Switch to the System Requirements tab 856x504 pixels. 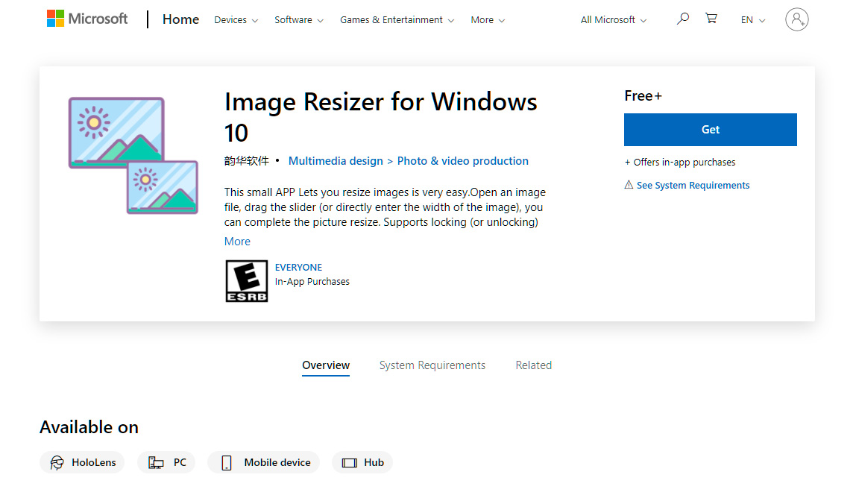(432, 365)
